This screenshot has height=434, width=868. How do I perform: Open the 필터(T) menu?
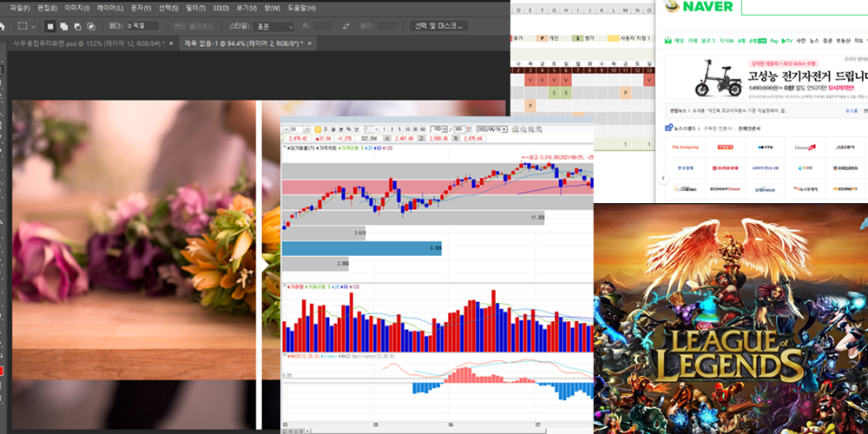pos(195,9)
